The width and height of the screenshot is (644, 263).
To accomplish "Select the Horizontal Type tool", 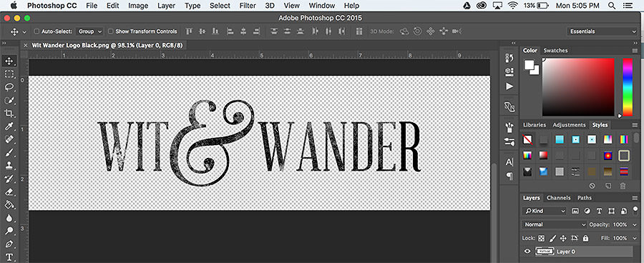I will point(9,257).
